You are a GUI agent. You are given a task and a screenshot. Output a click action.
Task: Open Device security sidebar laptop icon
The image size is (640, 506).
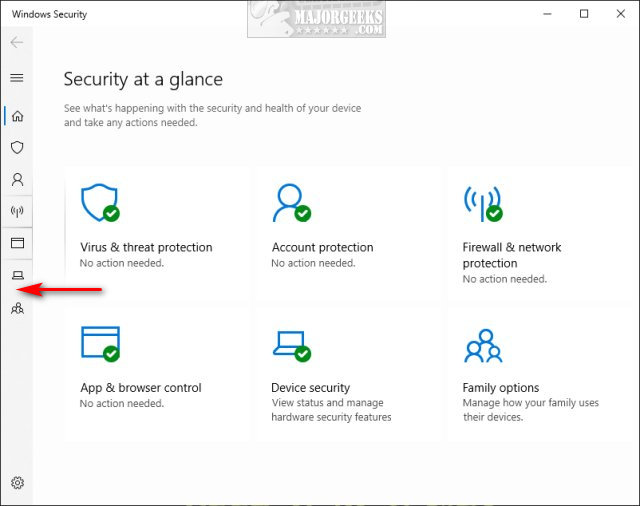(x=17, y=275)
